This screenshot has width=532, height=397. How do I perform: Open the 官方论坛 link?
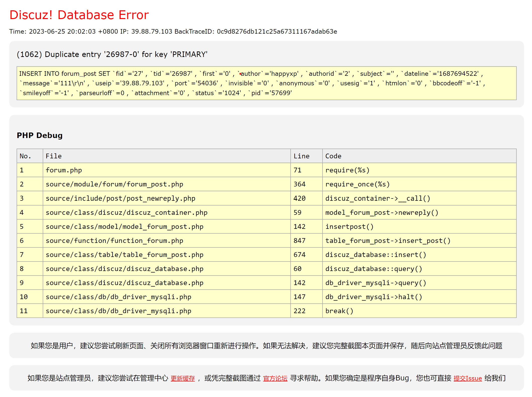click(x=275, y=378)
